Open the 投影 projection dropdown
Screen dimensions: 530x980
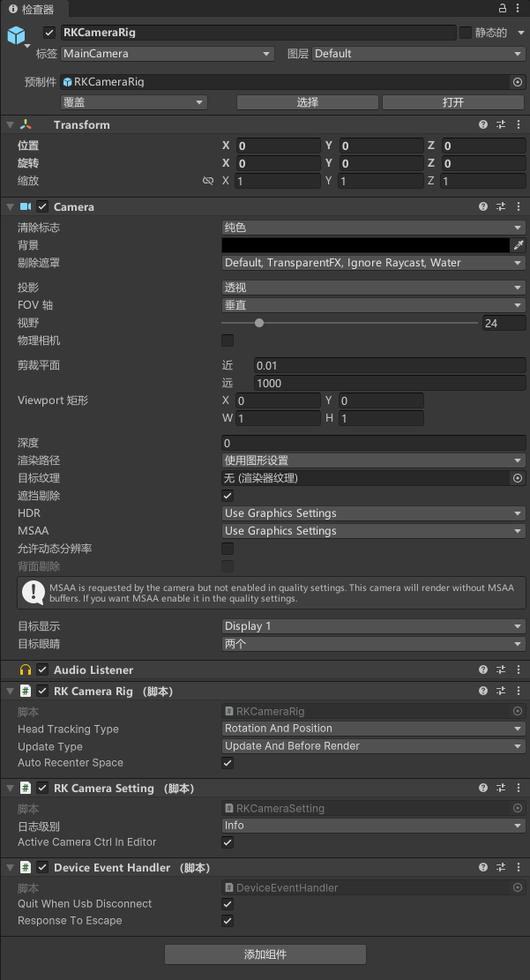[x=374, y=288]
